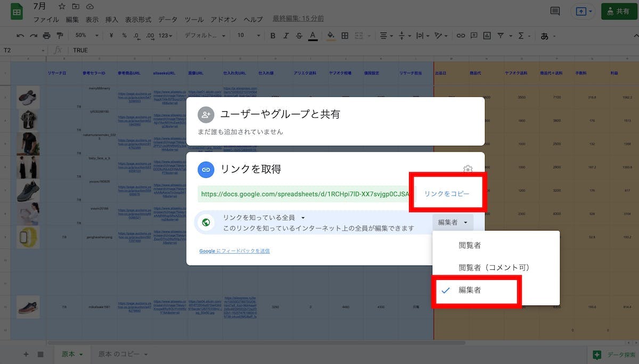639x364 pixels.
Task: Select 閲覧者 role option
Action: tap(496, 245)
